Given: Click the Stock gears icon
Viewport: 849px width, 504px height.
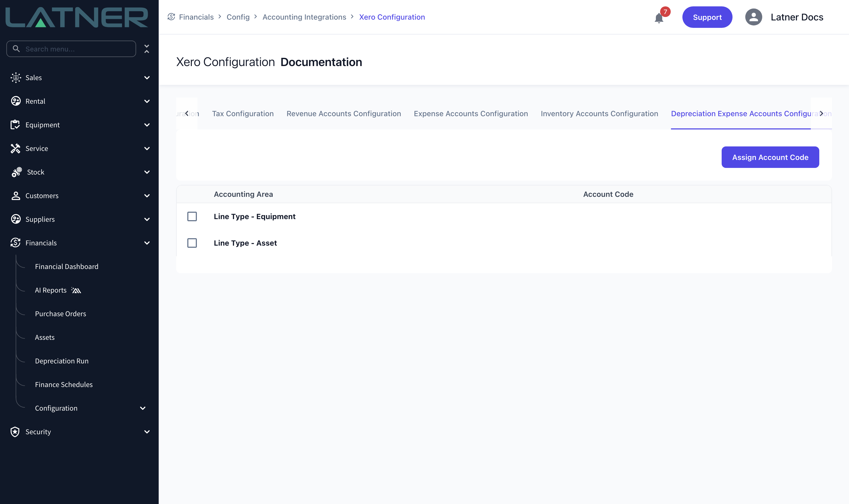Looking at the screenshot, I should [x=17, y=172].
